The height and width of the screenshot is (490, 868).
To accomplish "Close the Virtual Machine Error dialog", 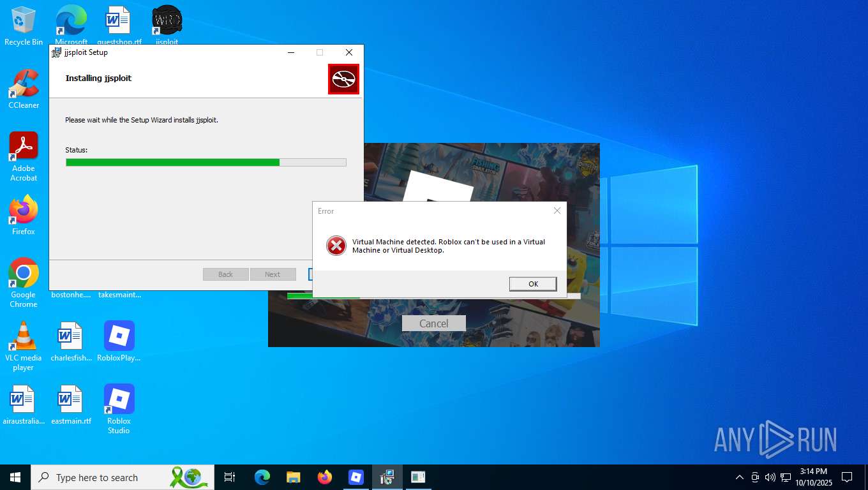I will click(557, 211).
